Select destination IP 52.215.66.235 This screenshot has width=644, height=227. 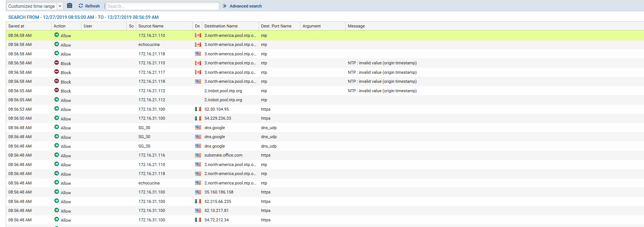pyautogui.click(x=218, y=201)
